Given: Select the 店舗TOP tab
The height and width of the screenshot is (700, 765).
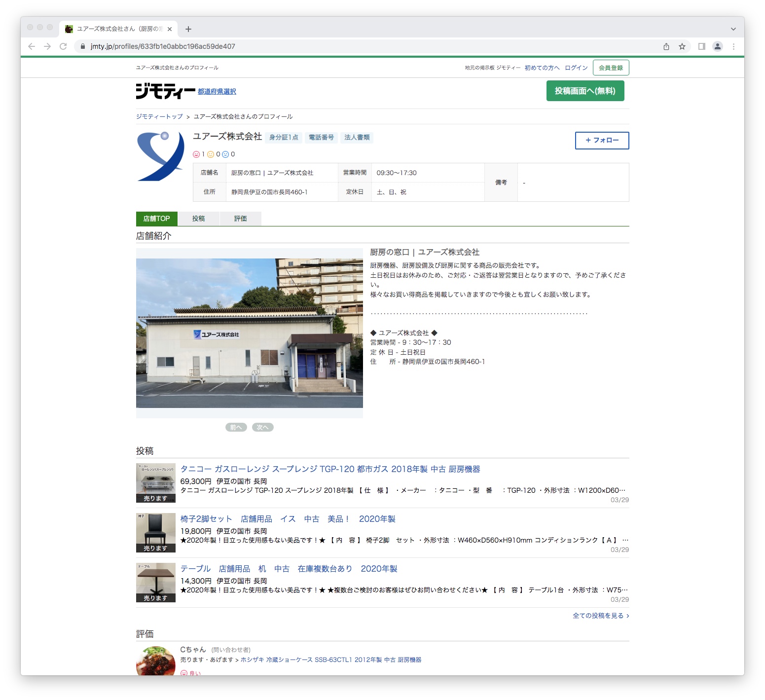Looking at the screenshot, I should point(156,219).
